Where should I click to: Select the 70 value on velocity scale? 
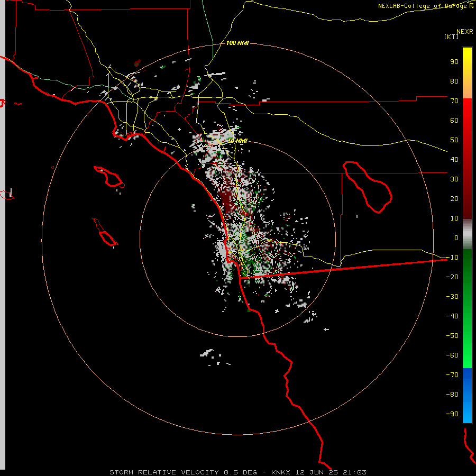454,101
